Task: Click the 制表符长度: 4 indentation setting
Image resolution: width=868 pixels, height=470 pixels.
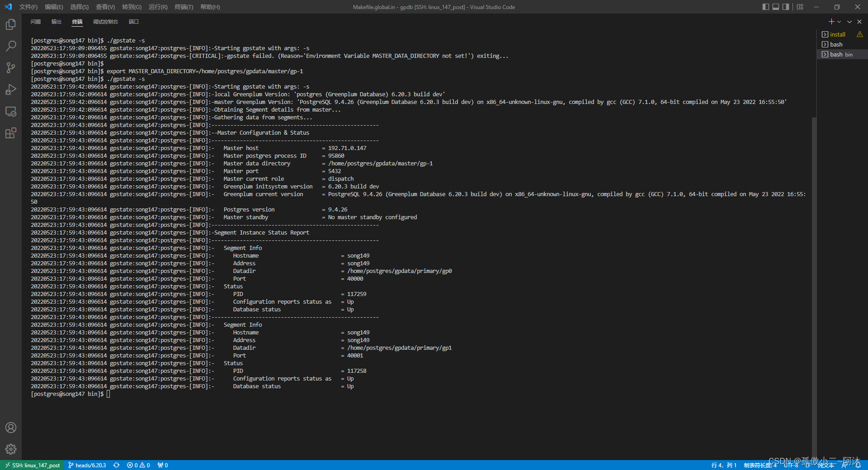Action: [760, 465]
